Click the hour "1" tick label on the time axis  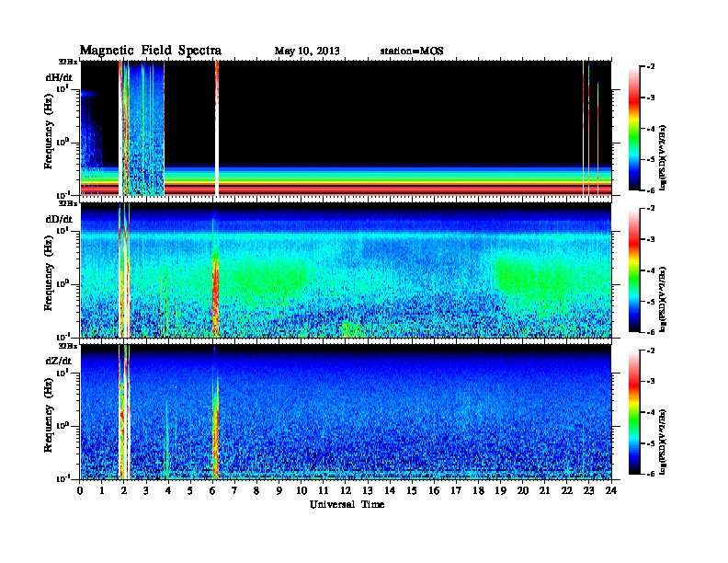(x=102, y=490)
